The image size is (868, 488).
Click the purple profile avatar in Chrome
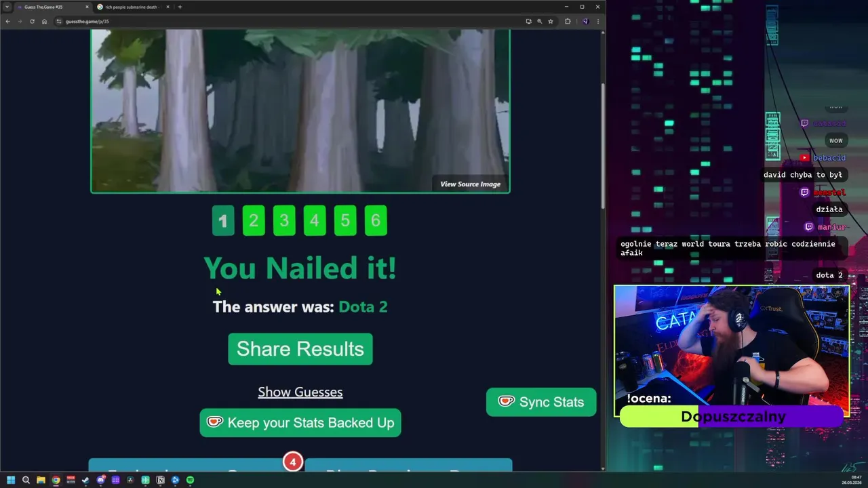tap(585, 21)
